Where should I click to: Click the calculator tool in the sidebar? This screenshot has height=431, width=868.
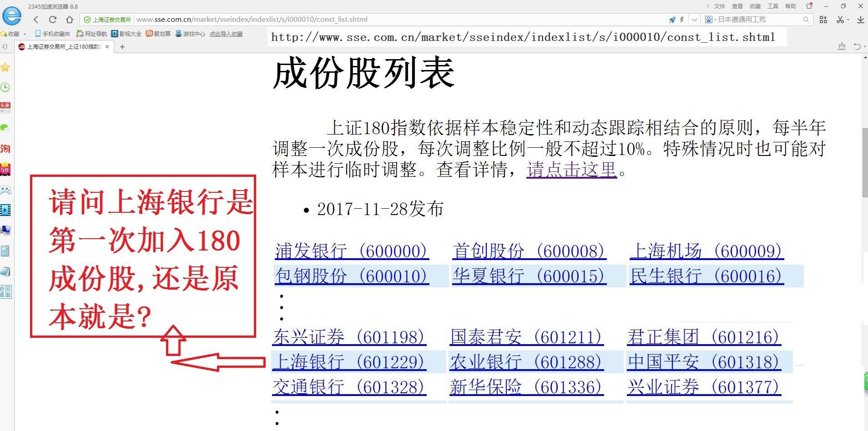(x=6, y=251)
